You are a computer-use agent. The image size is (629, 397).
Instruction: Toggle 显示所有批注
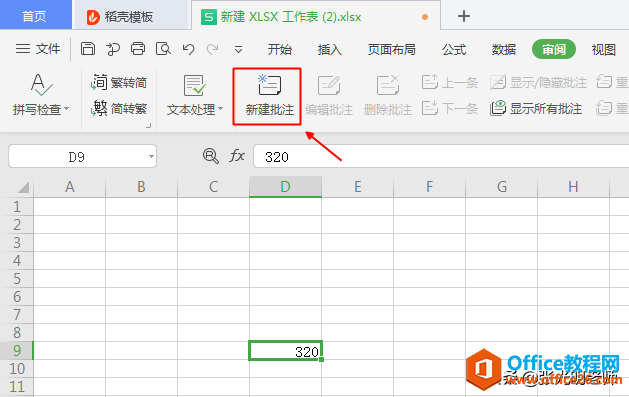pos(536,108)
